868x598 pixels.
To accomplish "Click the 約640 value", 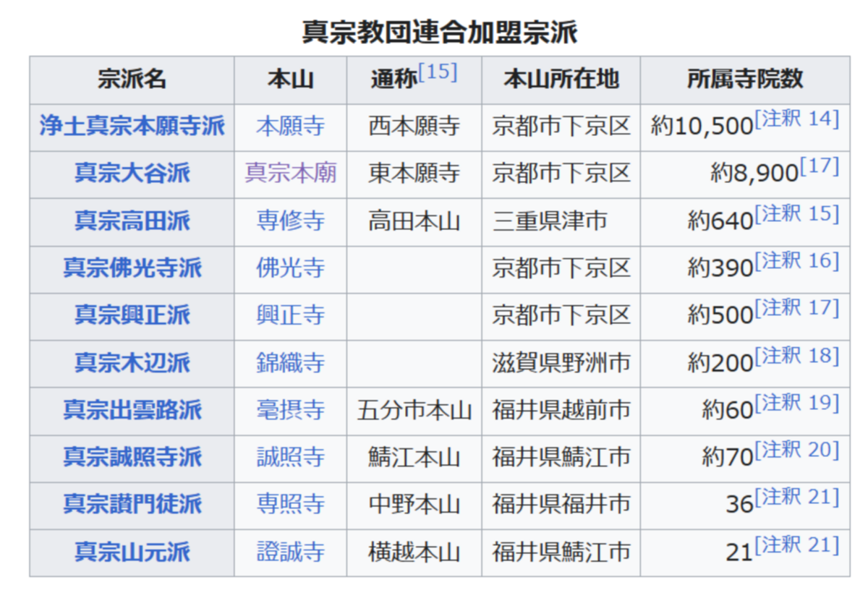I will pos(720,221).
